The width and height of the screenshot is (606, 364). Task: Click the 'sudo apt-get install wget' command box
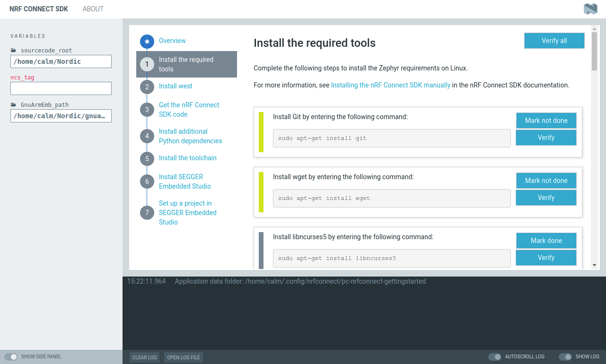(392, 198)
